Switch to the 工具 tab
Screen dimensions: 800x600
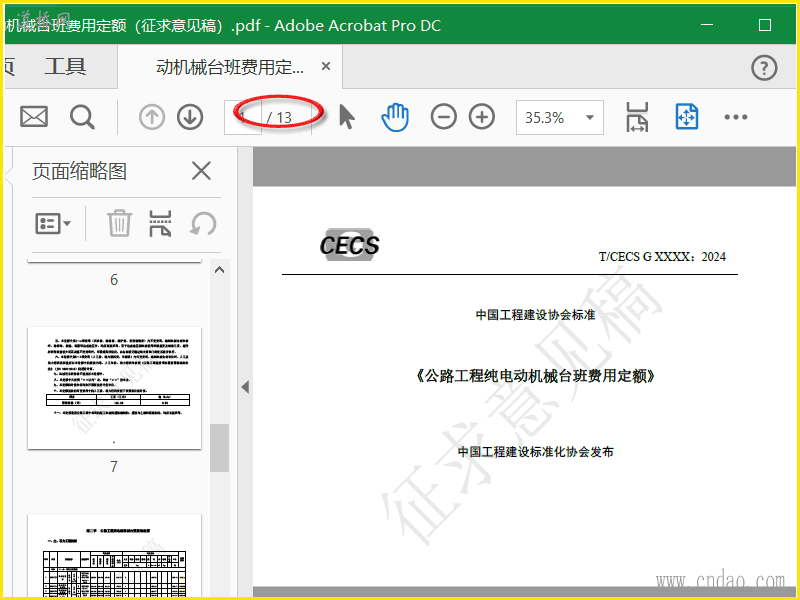click(x=65, y=67)
